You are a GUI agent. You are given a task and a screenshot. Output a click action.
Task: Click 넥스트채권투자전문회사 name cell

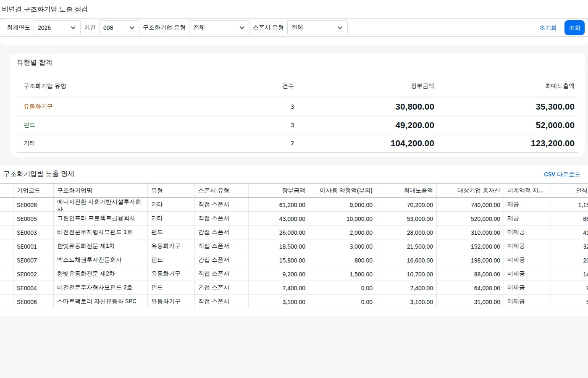tap(100, 260)
